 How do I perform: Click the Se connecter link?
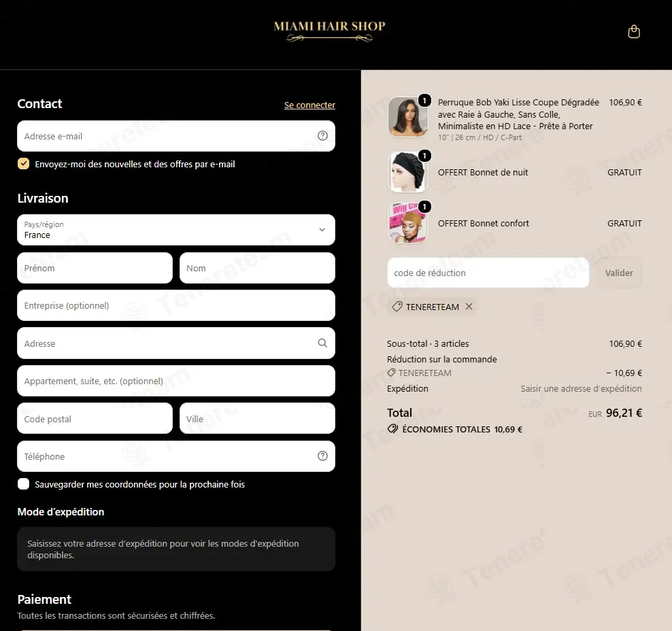point(309,105)
